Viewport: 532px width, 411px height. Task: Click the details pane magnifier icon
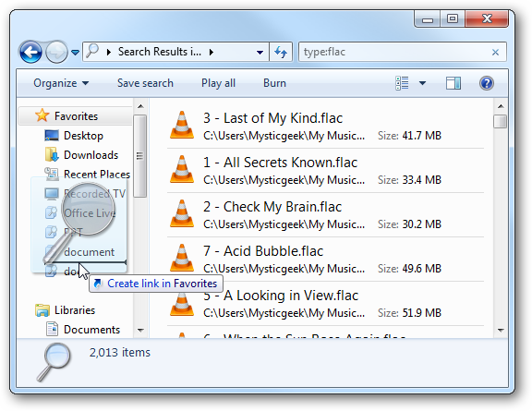click(54, 361)
